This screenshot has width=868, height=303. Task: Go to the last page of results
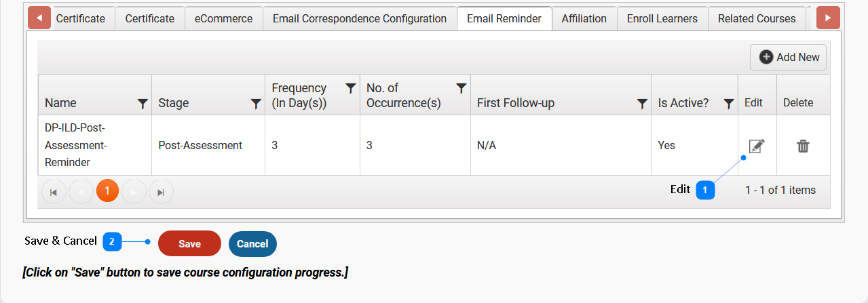click(x=161, y=192)
